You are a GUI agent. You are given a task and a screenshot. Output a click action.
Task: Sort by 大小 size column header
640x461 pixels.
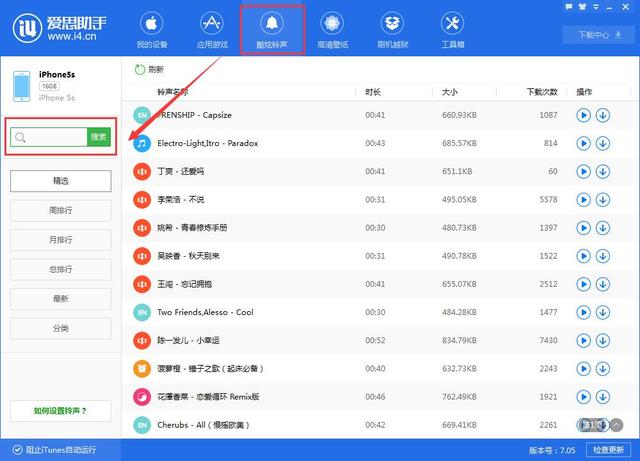449,92
